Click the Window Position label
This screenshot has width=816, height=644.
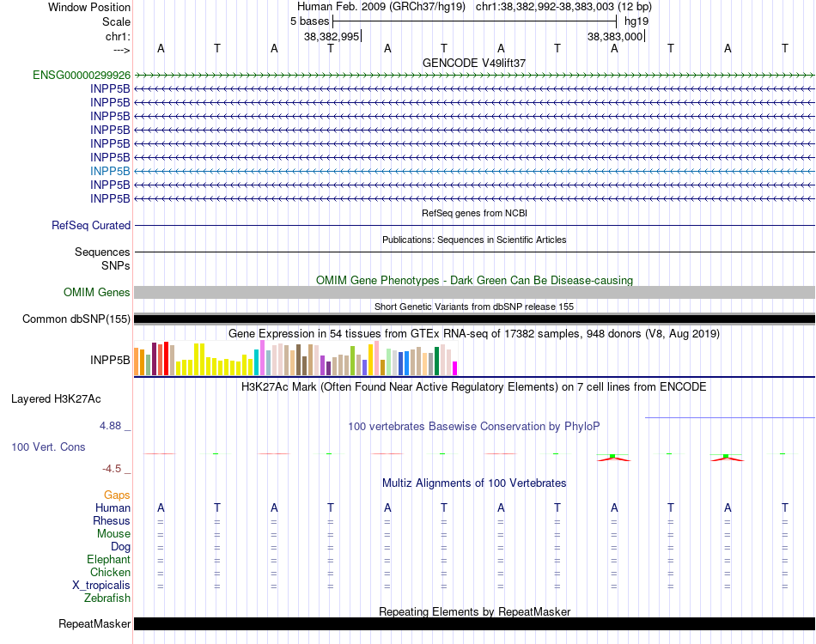[89, 7]
